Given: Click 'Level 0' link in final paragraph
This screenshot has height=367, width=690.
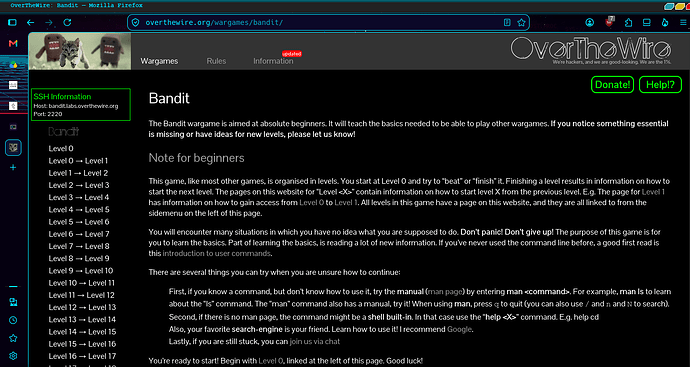Looking at the screenshot, I should click(271, 361).
